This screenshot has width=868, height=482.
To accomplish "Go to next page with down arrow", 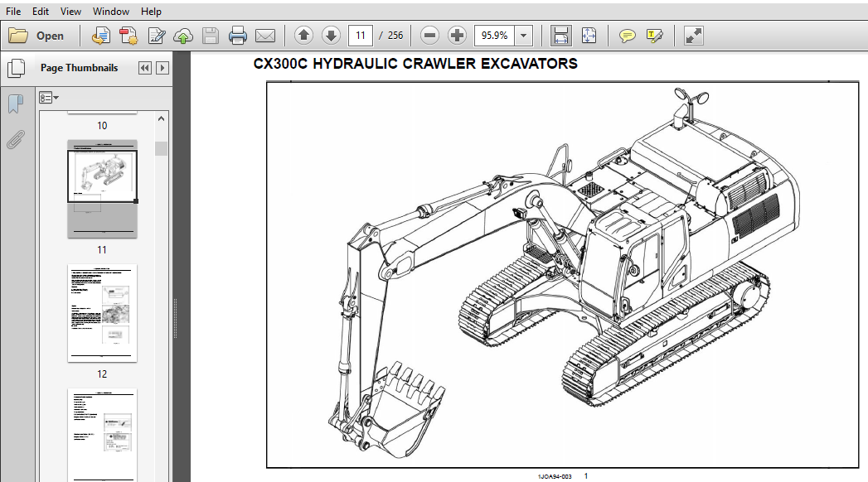I will 331,36.
